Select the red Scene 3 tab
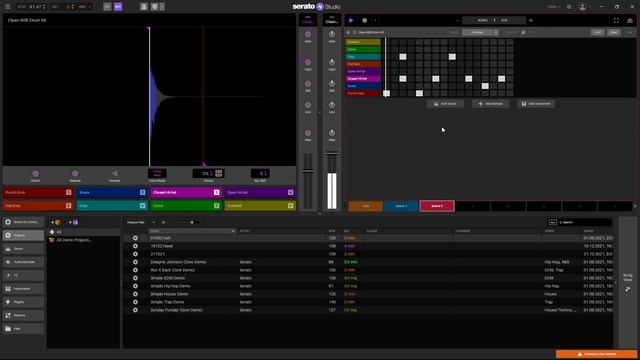640x360 pixels. 437,206
